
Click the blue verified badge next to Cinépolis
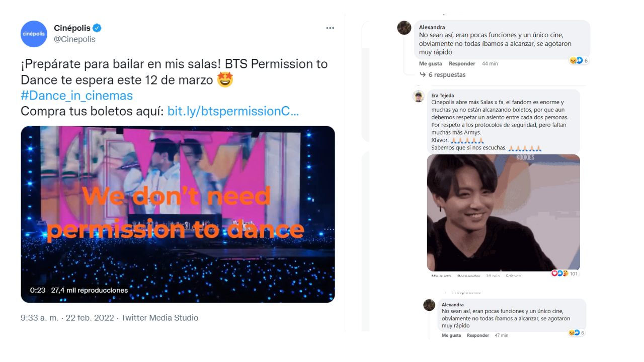[x=98, y=28]
